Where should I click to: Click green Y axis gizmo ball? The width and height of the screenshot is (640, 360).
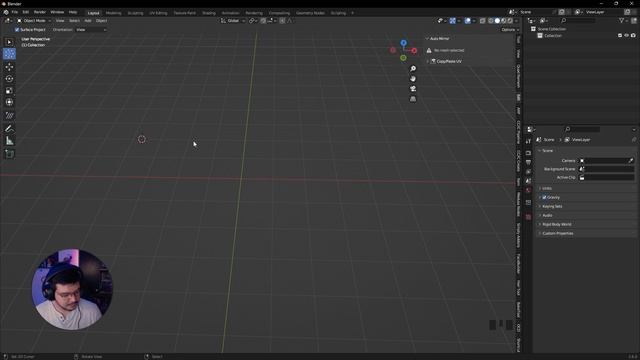pos(403,58)
